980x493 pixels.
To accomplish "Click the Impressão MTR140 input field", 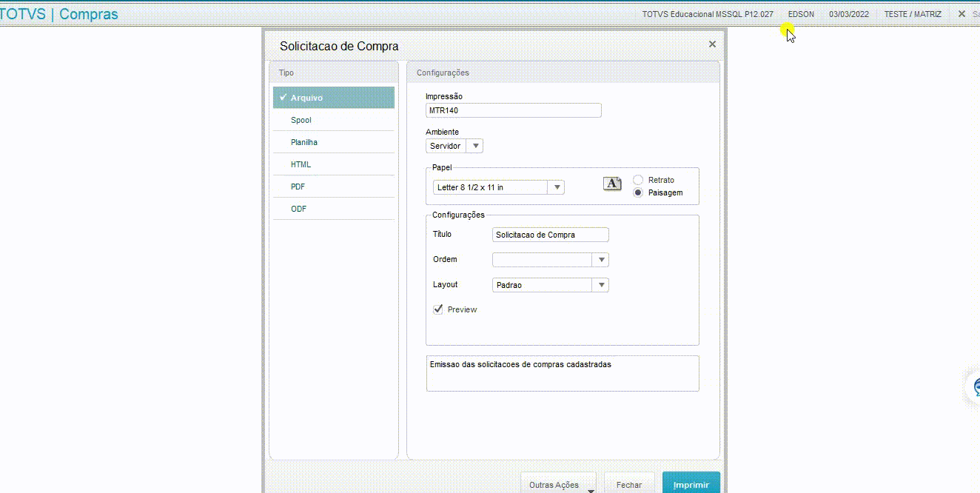I will click(x=514, y=110).
